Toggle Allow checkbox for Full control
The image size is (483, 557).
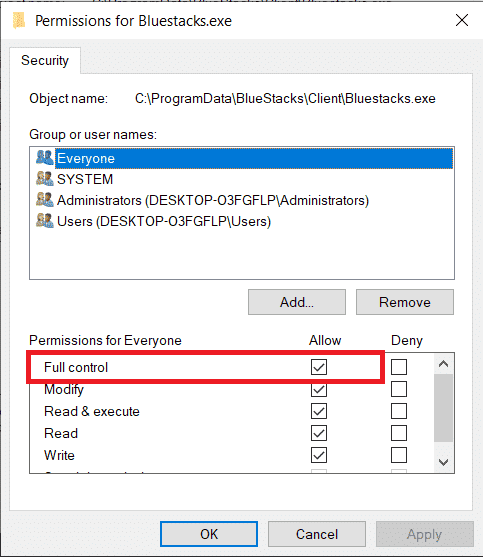pyautogui.click(x=319, y=367)
